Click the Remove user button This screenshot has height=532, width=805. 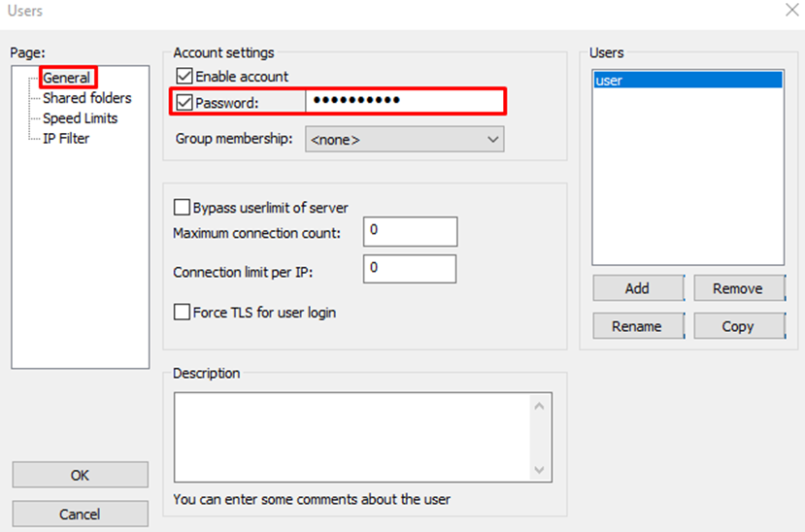click(x=737, y=288)
